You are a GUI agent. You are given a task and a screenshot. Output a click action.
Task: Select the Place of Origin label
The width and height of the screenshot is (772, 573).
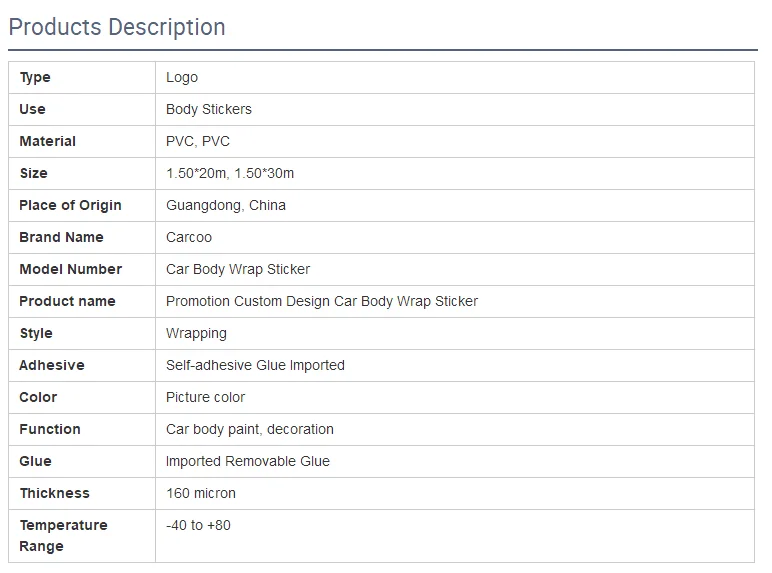[70, 205]
